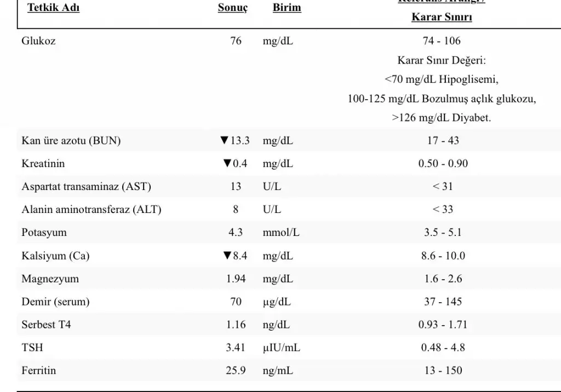
Task: Click the Ferritin reference range 13 - 150
Action: point(443,371)
